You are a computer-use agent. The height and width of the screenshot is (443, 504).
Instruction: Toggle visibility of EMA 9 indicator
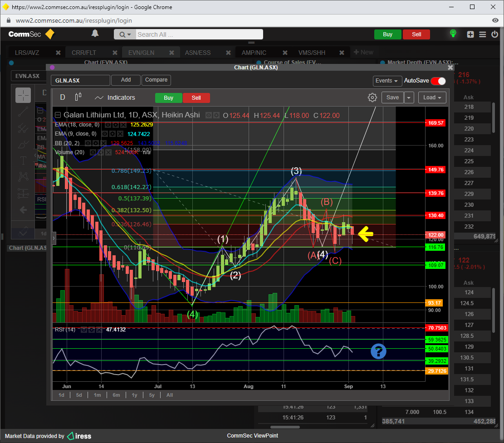pos(105,134)
